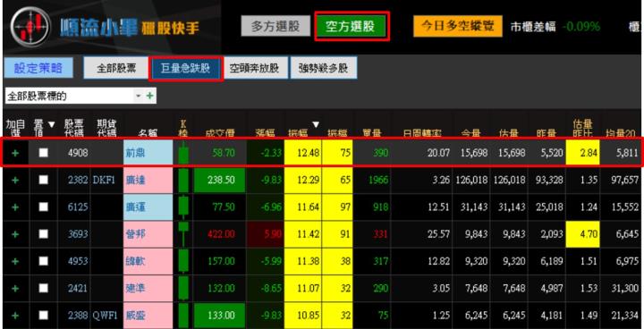Click the 成交價 column header
Viewport: 644px width, 329px height.
coord(220,133)
